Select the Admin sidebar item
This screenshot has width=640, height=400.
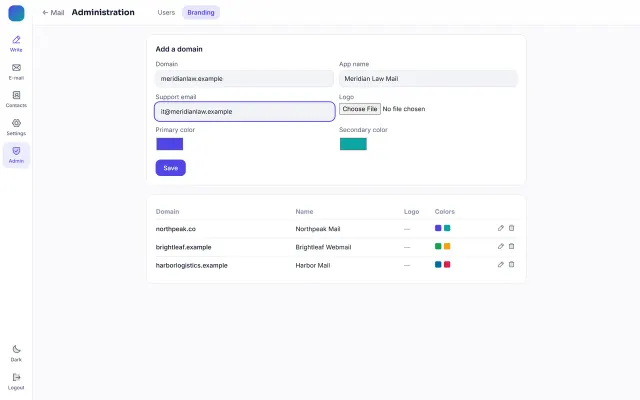[16, 155]
